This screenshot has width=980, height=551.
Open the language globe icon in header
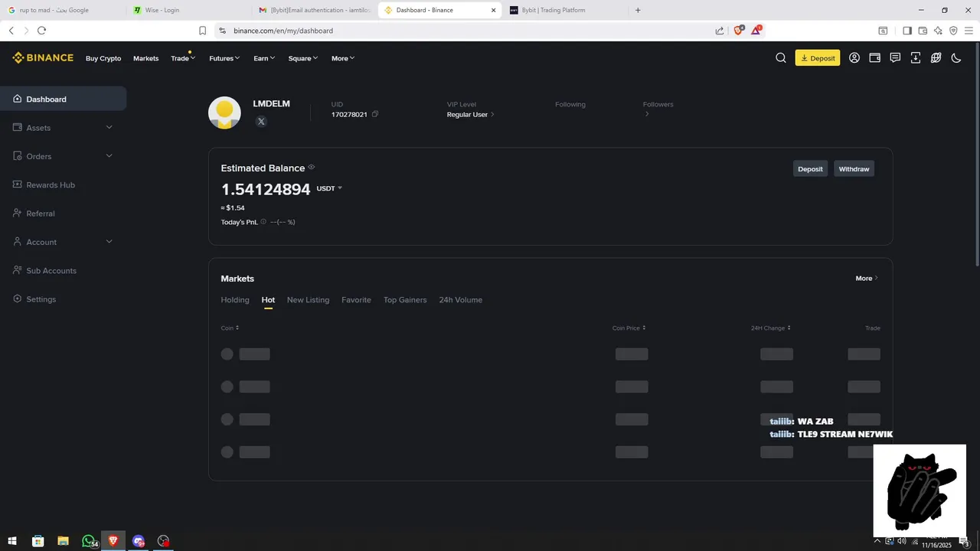point(936,58)
